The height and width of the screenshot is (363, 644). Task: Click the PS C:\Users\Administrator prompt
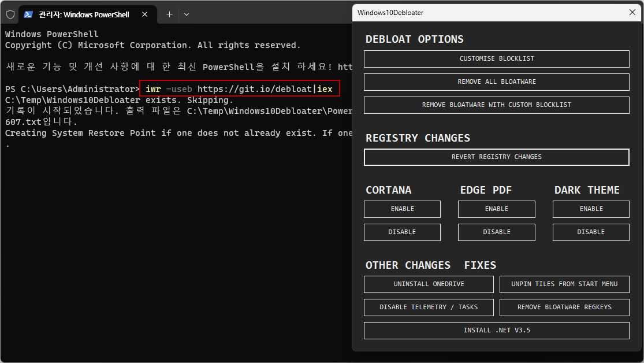tap(72, 89)
